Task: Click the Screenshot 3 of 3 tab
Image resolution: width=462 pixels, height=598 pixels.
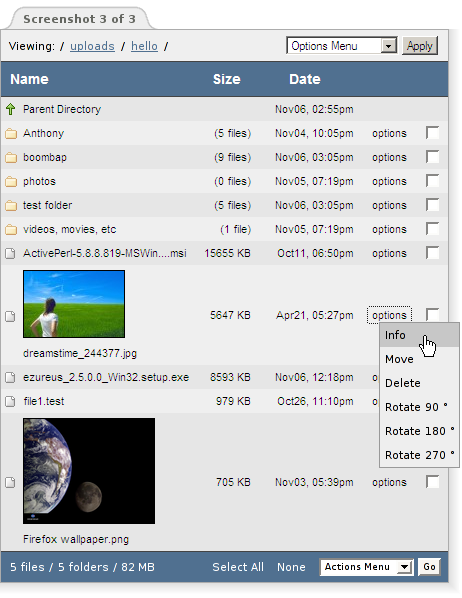Action: (79, 19)
